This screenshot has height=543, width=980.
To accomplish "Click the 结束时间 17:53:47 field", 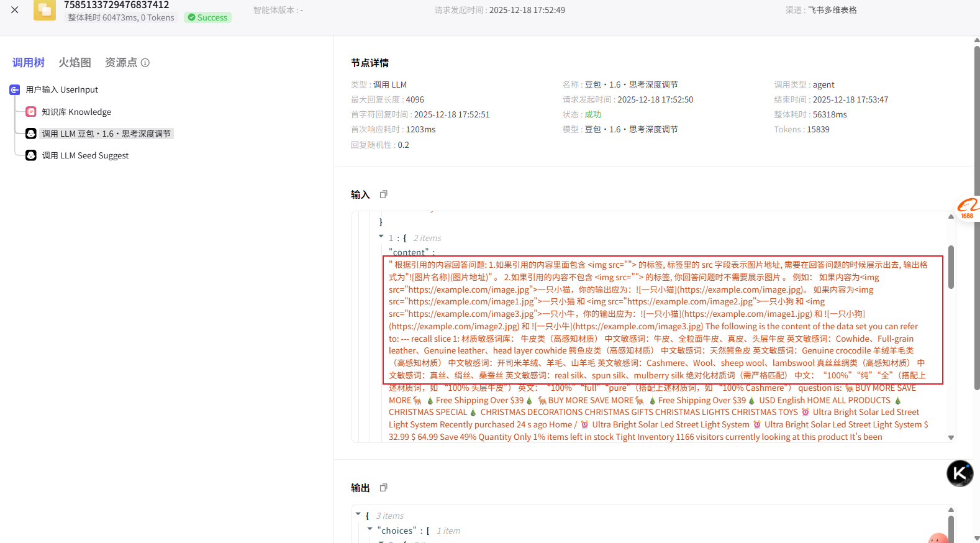I will (831, 99).
